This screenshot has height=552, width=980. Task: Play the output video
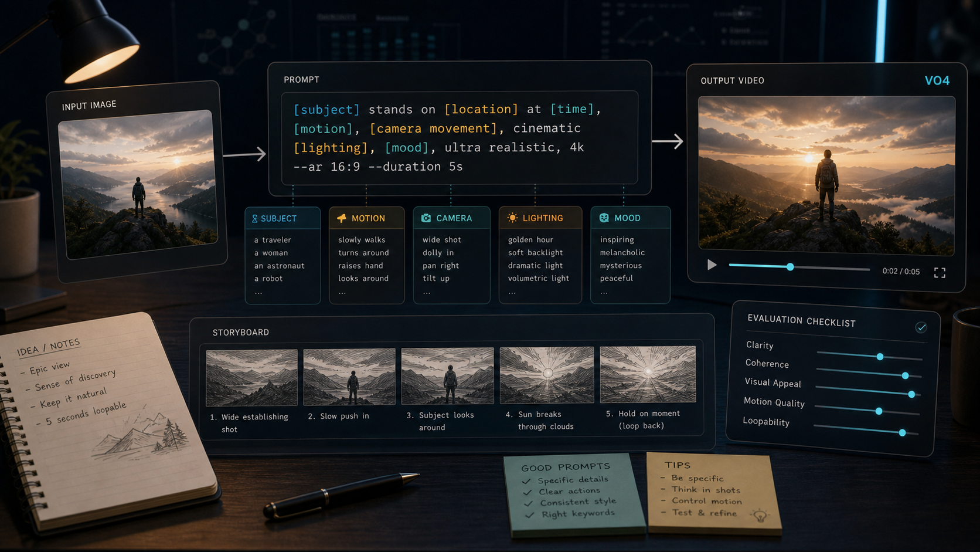[x=712, y=265]
